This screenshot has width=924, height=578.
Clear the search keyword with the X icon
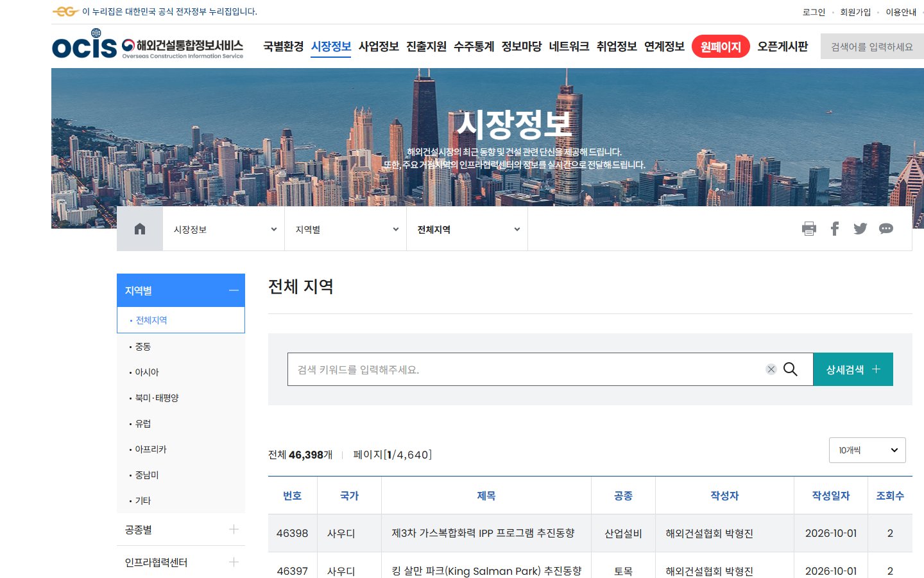[771, 369]
